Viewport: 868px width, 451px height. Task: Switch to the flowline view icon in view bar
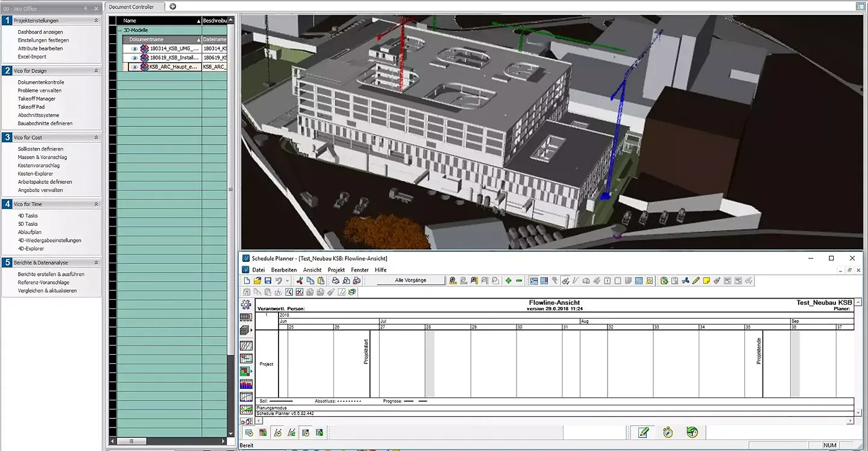246,346
